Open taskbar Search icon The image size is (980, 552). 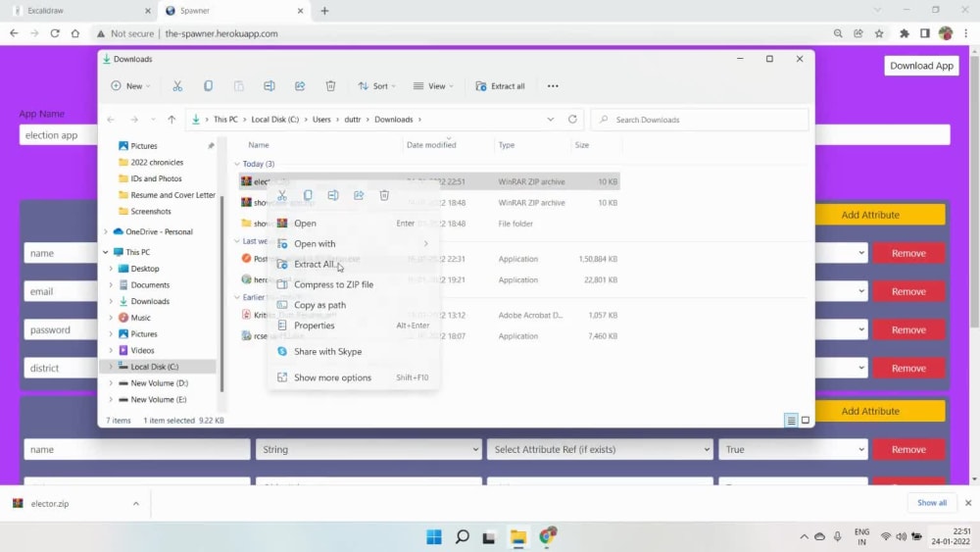point(463,537)
